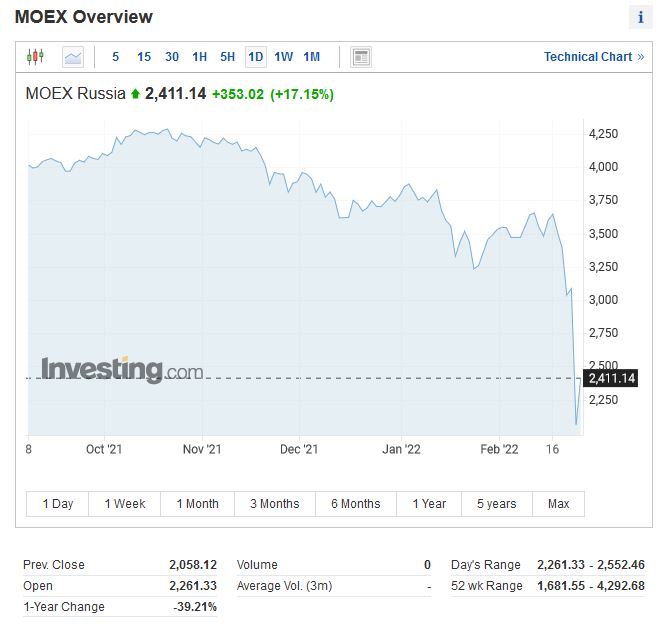Switch to the 3 Months range tab
Viewport: 661px width, 641px height.
pyautogui.click(x=274, y=504)
